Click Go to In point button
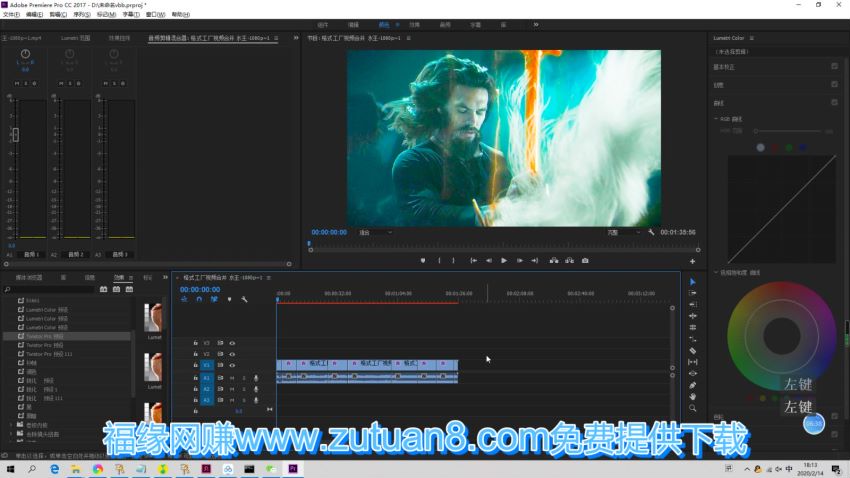Screen dimensions: 850x478 point(473,261)
